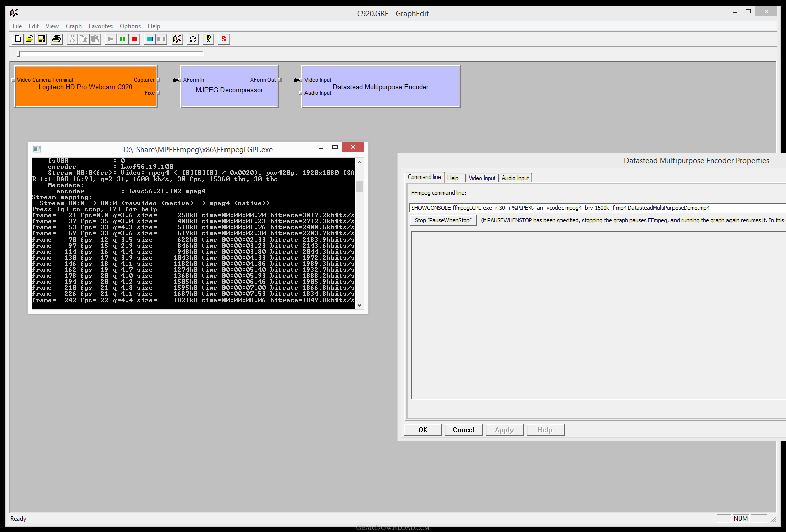Click the Insert Filter blue box icon

pos(150,39)
